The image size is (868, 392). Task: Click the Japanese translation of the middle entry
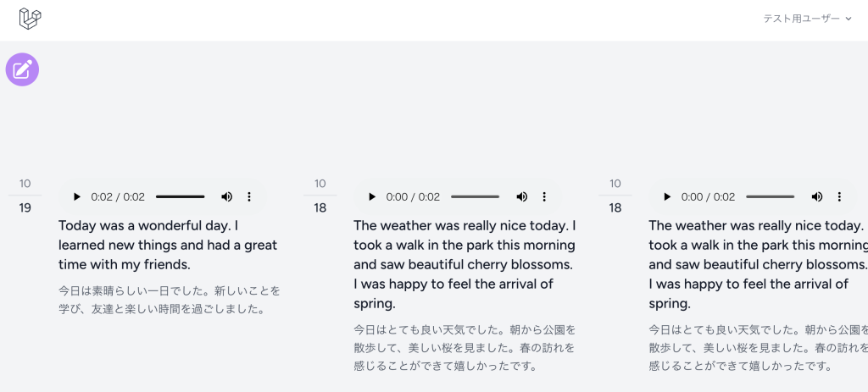[x=464, y=347]
